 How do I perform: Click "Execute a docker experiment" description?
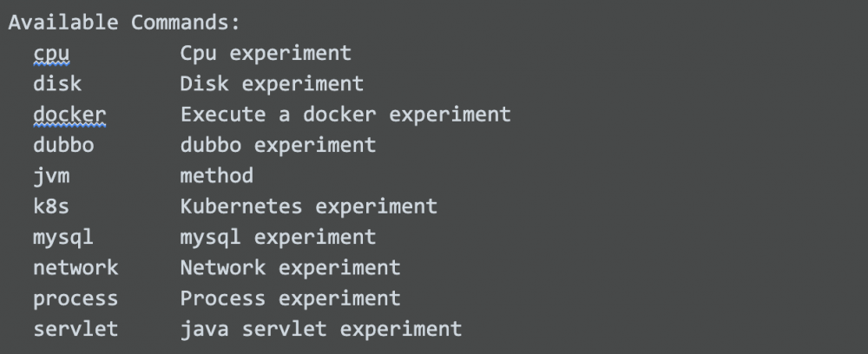coord(345,115)
